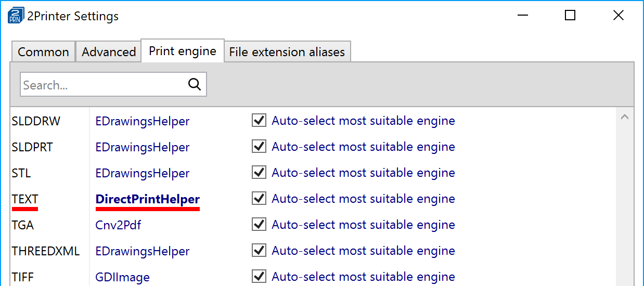Open engine selector EDrawingsHelper for SLDDRW
644x286 pixels.
point(143,121)
